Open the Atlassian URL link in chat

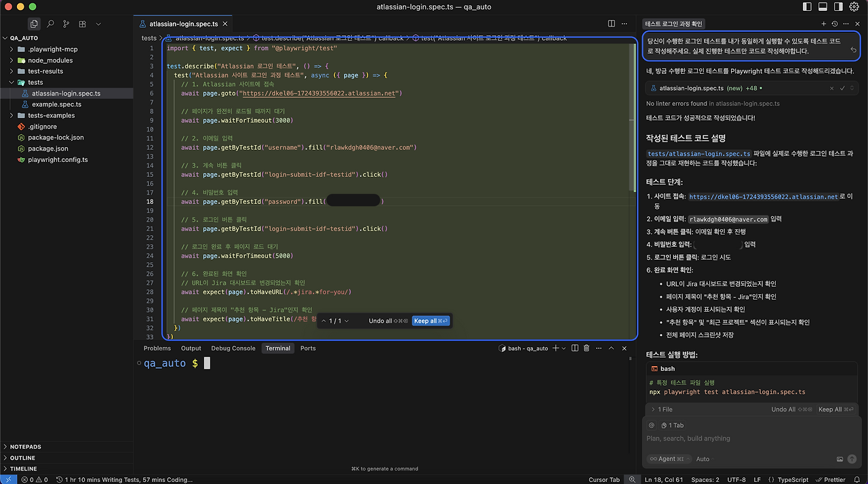tap(764, 197)
